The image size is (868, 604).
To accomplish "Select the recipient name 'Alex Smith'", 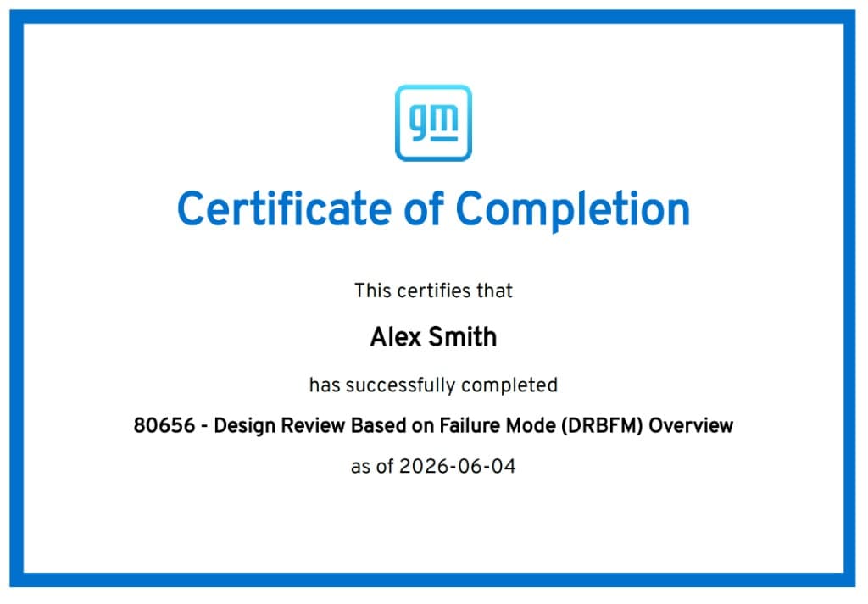I will coord(433,337).
